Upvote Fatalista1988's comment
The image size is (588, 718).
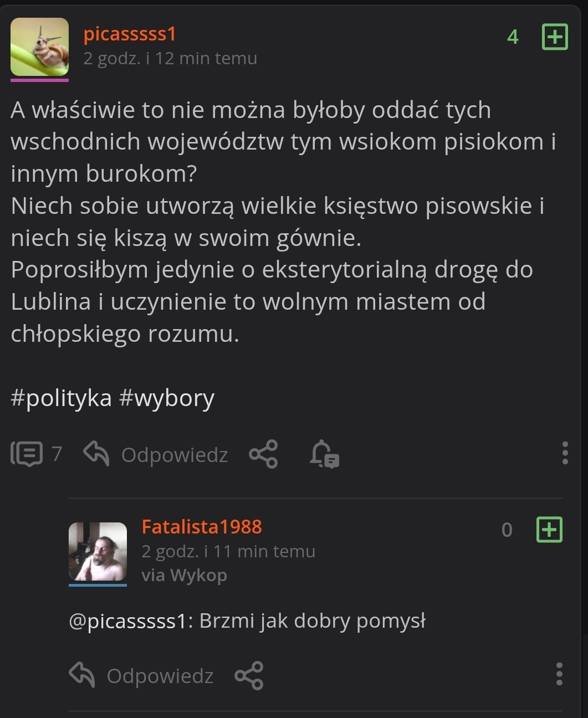pyautogui.click(x=549, y=530)
